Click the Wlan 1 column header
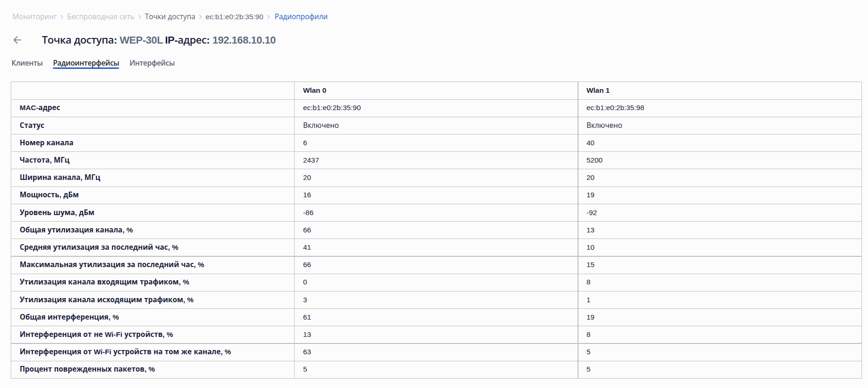Image resolution: width=868 pixels, height=388 pixels. (x=598, y=90)
